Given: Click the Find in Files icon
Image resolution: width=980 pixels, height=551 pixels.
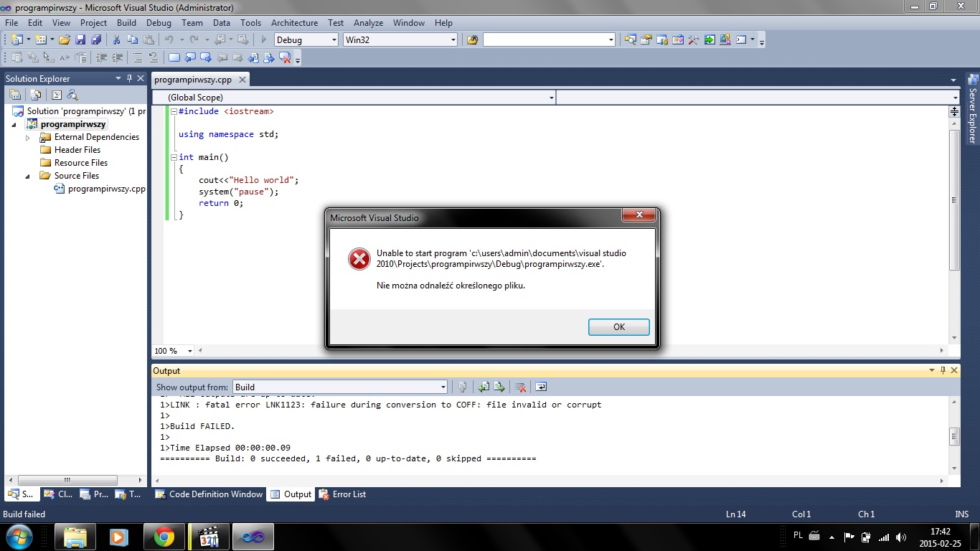Looking at the screenshot, I should click(472, 39).
